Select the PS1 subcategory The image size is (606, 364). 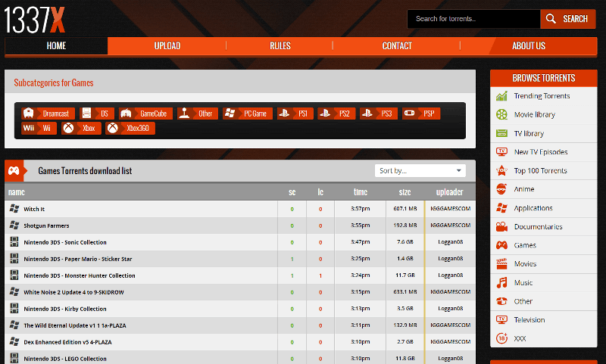point(295,114)
